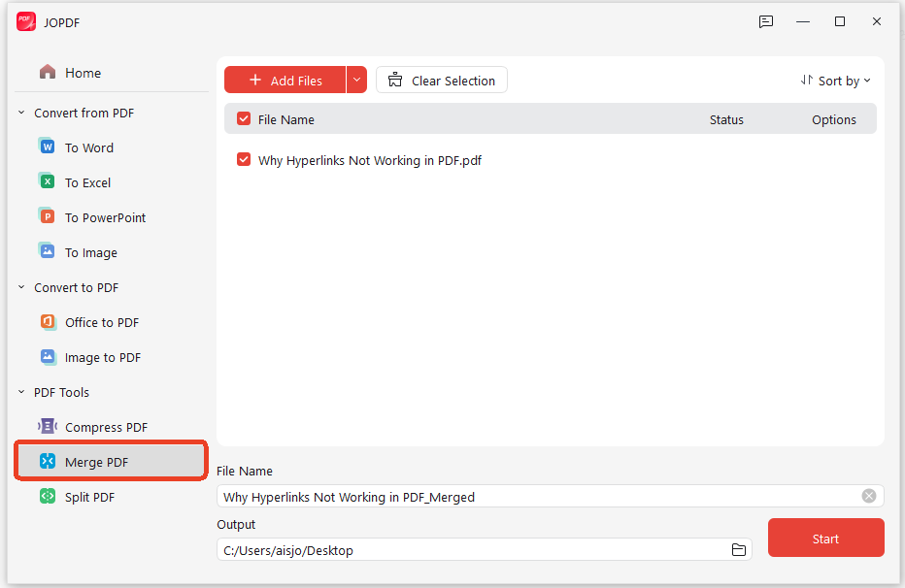Click the Add Files button
The image size is (905, 588).
point(285,80)
